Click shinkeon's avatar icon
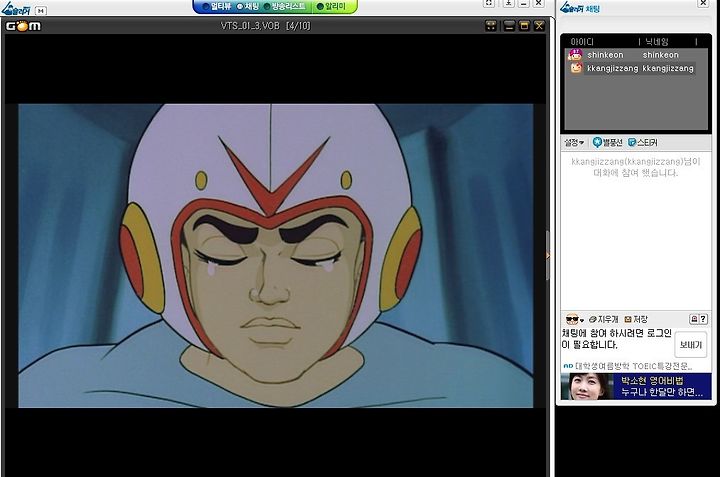Viewport: 720px width, 477px height. point(575,55)
